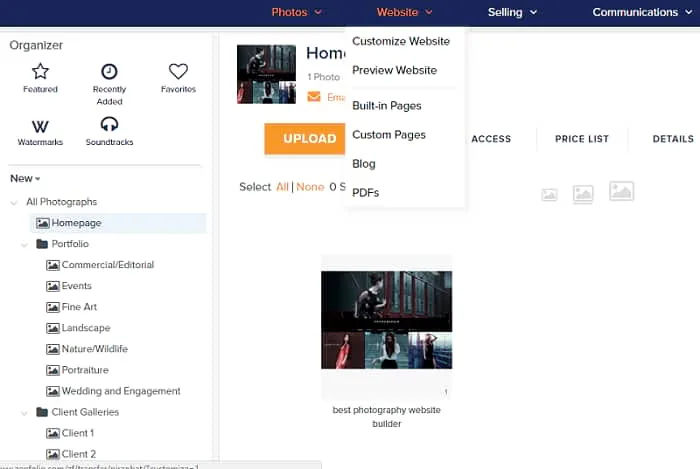Switch to medium thumbnail size view
Image resolution: width=700 pixels, height=469 pixels.
click(583, 194)
